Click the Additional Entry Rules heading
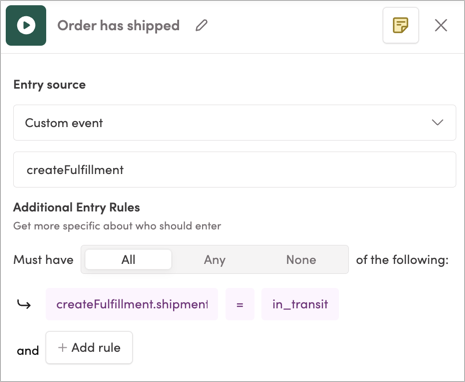 (76, 207)
